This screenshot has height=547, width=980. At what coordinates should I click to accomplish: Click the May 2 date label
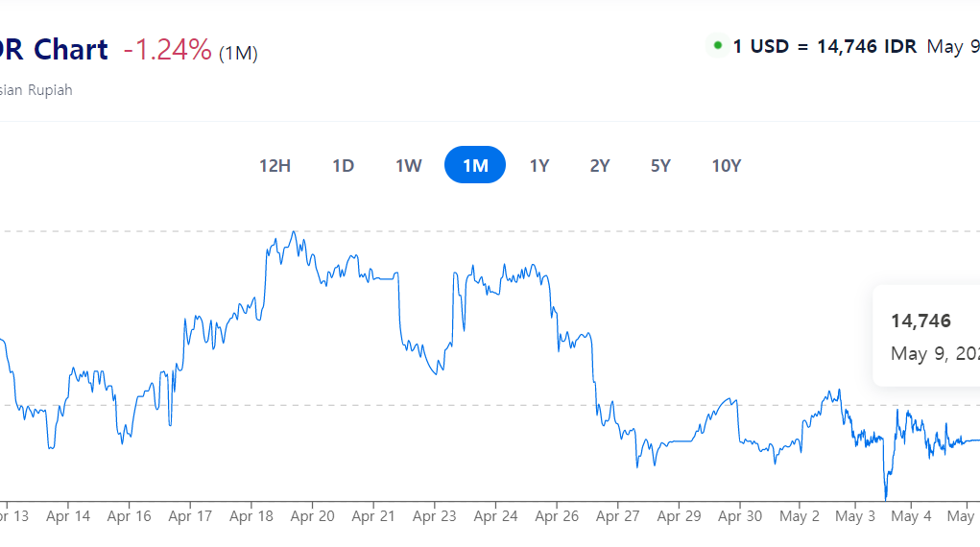(x=801, y=516)
